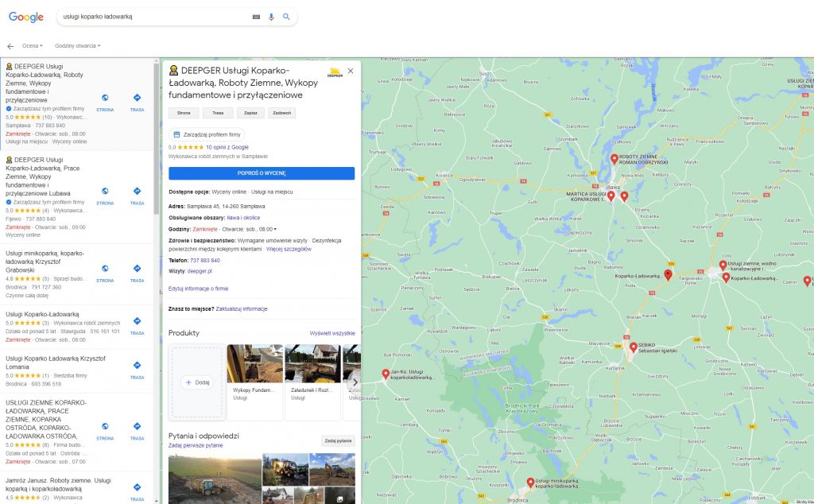Click the Google logo
This screenshot has width=814, height=504.
[26, 17]
